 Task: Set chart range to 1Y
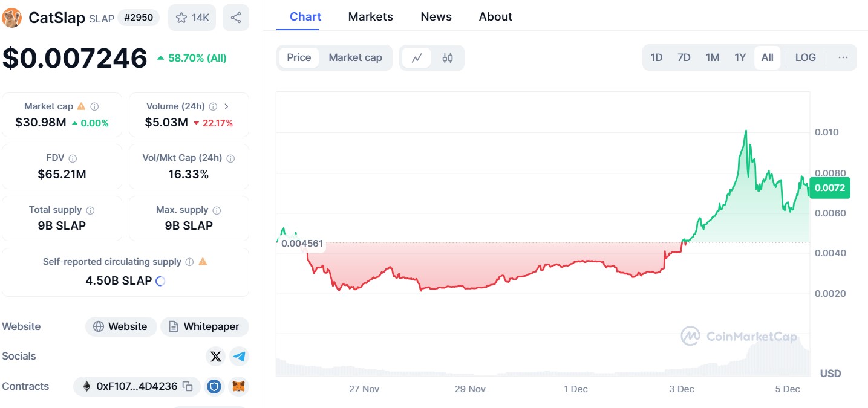pos(740,58)
